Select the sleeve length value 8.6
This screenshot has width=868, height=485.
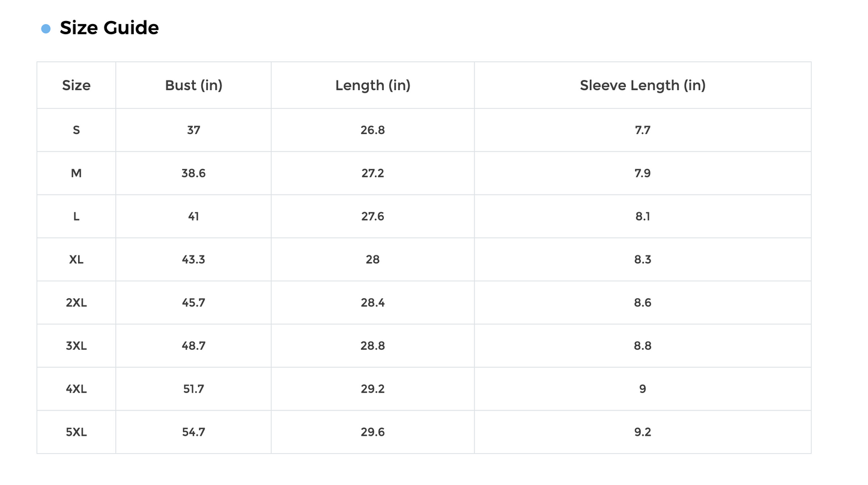pyautogui.click(x=643, y=303)
